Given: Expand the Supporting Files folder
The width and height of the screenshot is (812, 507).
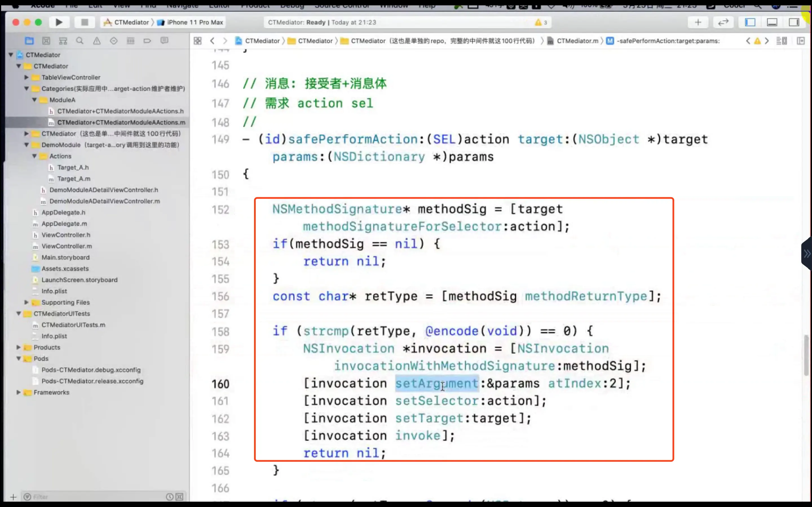Looking at the screenshot, I should point(26,302).
